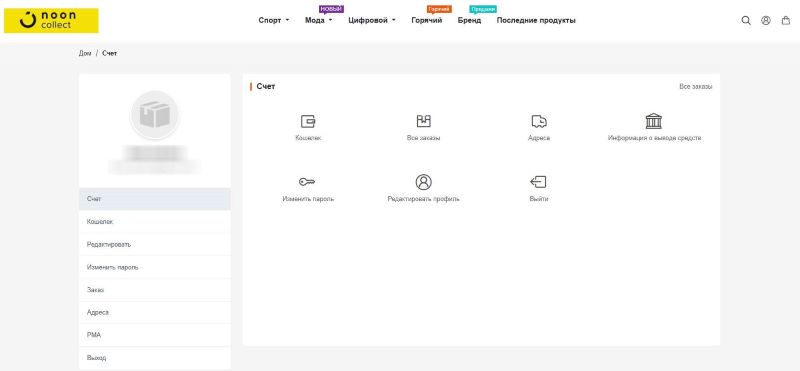Select Адреса in the sidebar

[155, 312]
